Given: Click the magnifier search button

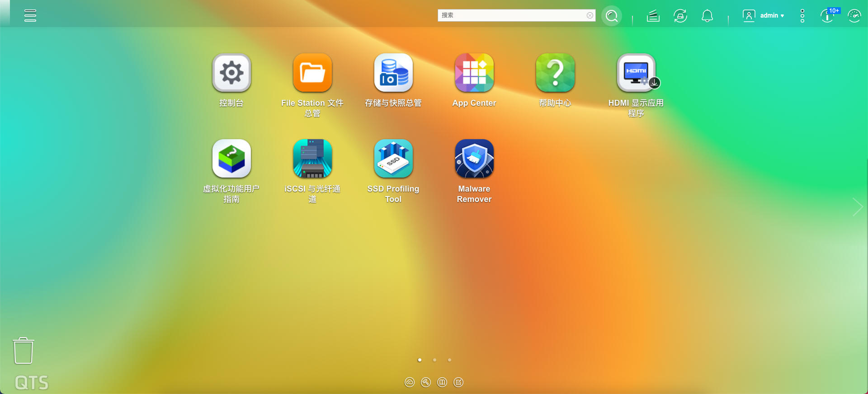Looking at the screenshot, I should pos(612,16).
